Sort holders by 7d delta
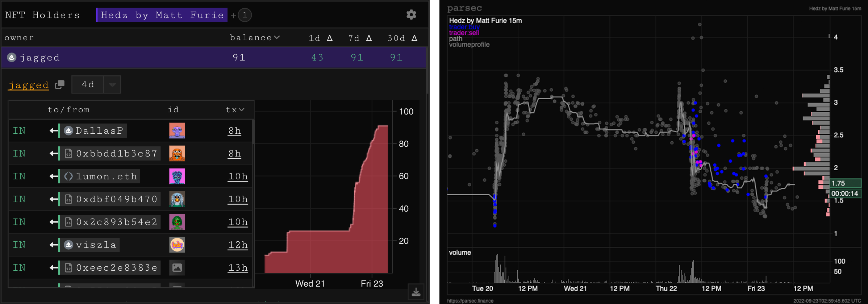 [360, 38]
